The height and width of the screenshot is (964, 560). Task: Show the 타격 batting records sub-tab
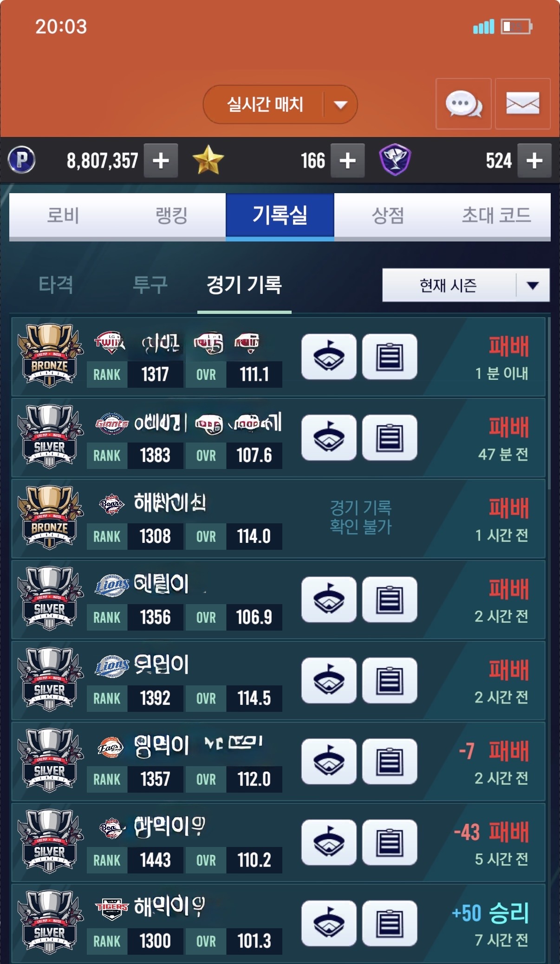[x=56, y=285]
